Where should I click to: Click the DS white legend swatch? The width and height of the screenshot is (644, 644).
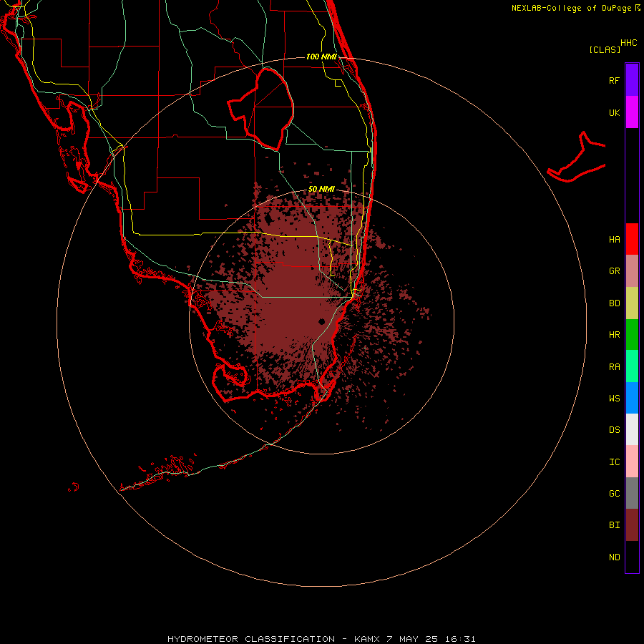click(x=632, y=429)
